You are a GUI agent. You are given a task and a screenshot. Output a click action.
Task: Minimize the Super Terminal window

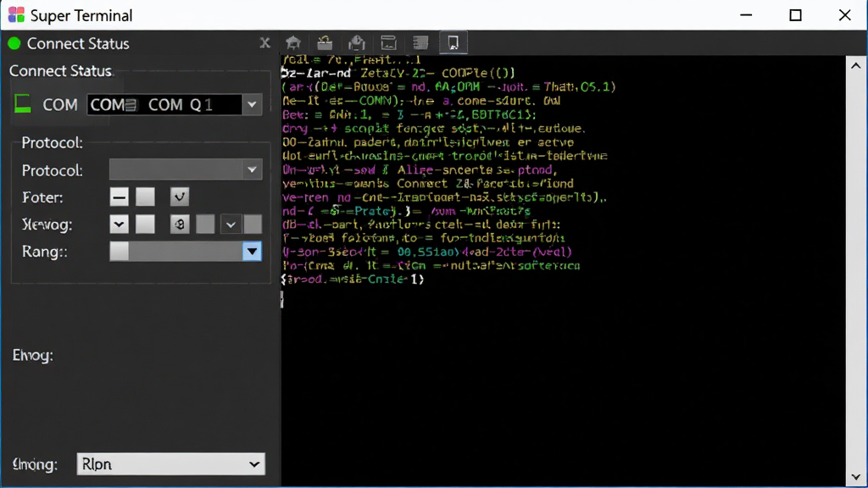pos(746,15)
